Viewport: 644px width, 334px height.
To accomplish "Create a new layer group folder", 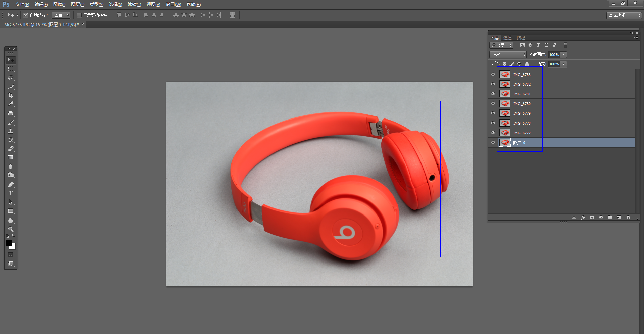I will click(x=610, y=218).
